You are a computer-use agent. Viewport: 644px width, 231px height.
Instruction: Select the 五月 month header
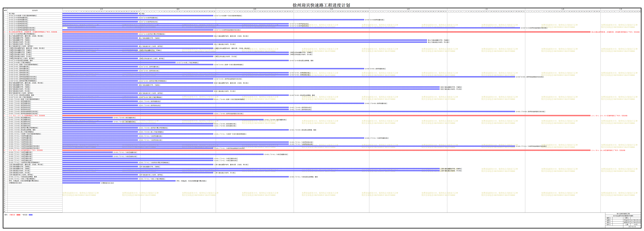pos(255,9)
